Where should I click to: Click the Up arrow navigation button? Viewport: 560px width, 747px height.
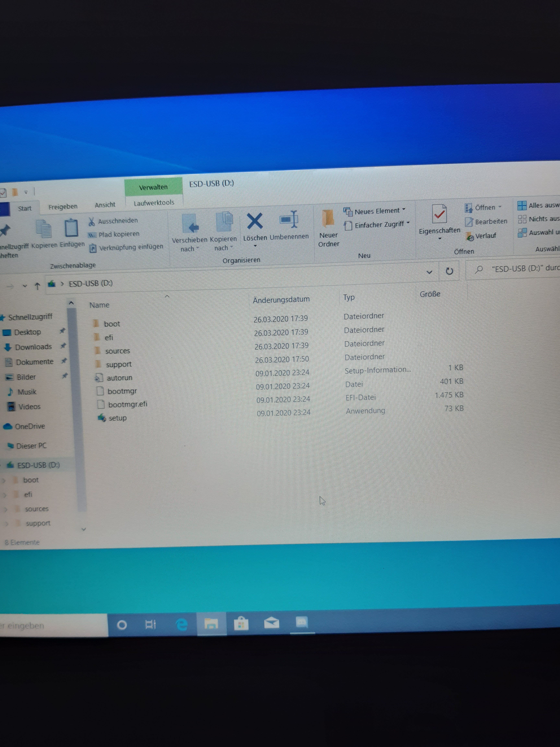coord(37,286)
